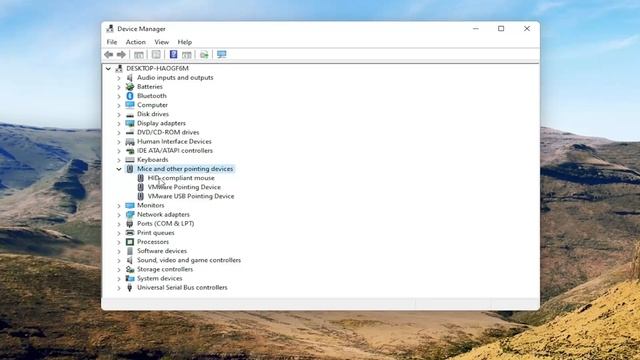Viewport: 640px width, 360px height.
Task: Select the HID-compliant mouse entry
Action: coord(181,178)
